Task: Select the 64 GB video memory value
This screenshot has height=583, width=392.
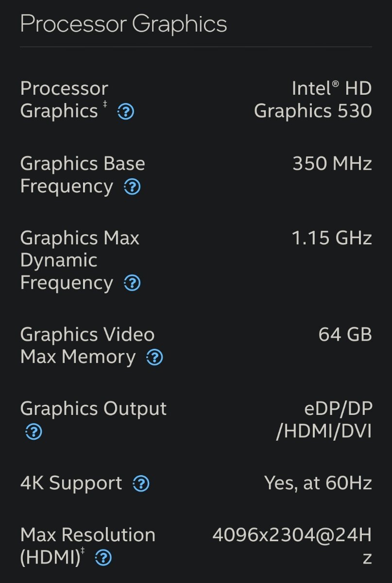Action: (x=345, y=335)
